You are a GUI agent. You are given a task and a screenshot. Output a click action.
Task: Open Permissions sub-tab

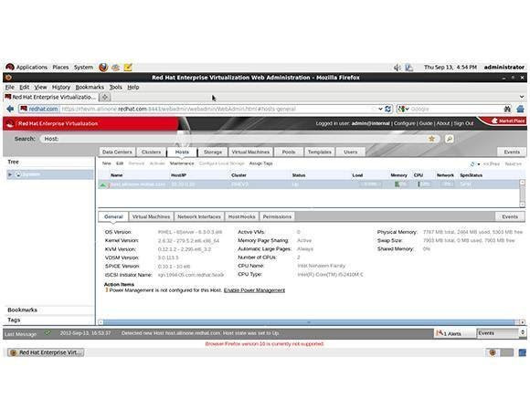point(277,216)
